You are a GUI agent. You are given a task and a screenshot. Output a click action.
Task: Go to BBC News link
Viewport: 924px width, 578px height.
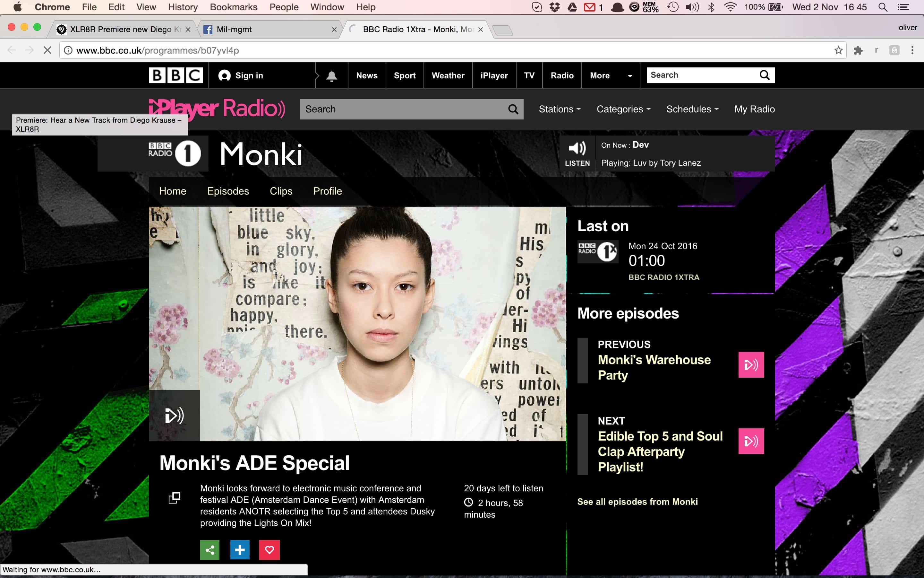click(366, 76)
